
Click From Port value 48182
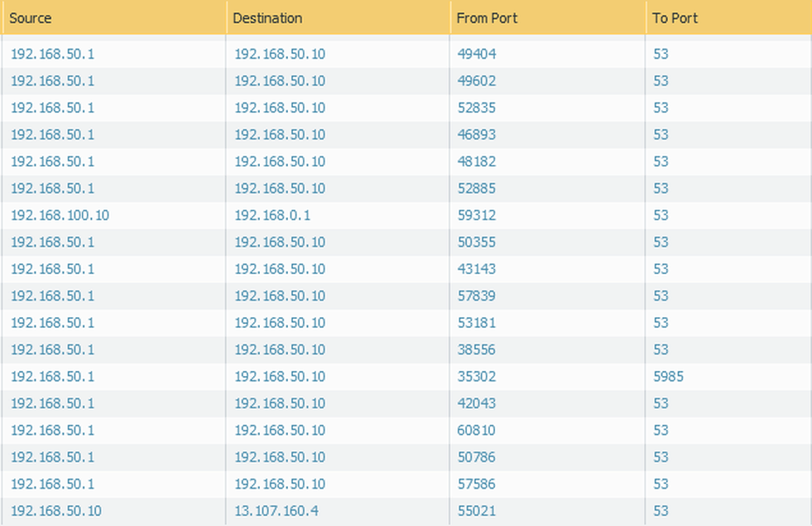pyautogui.click(x=477, y=162)
